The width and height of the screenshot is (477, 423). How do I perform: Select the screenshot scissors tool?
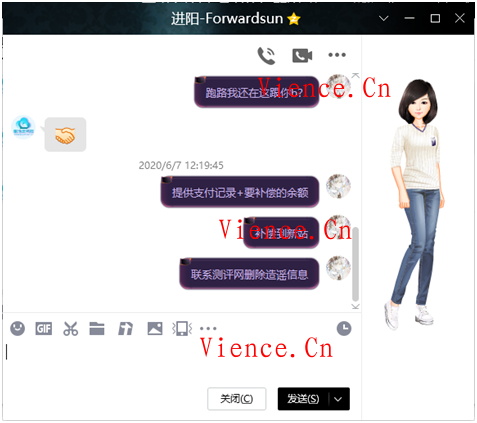tap(70, 329)
